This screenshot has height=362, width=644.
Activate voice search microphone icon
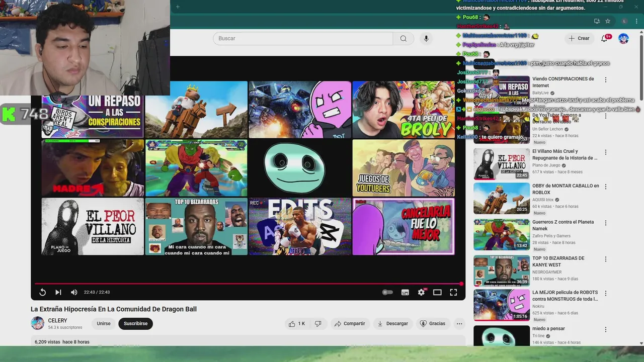pos(426,39)
